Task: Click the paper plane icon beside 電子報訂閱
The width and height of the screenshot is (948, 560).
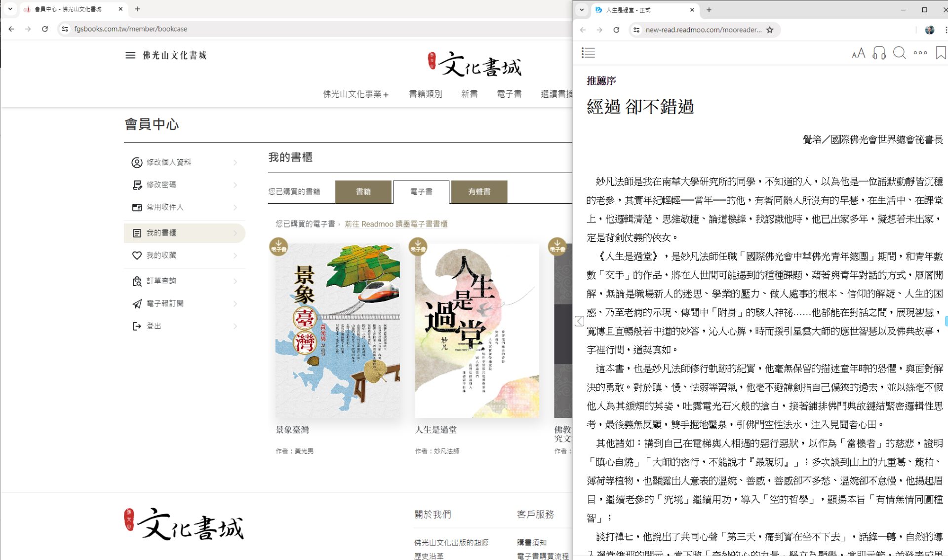Action: [x=137, y=303]
